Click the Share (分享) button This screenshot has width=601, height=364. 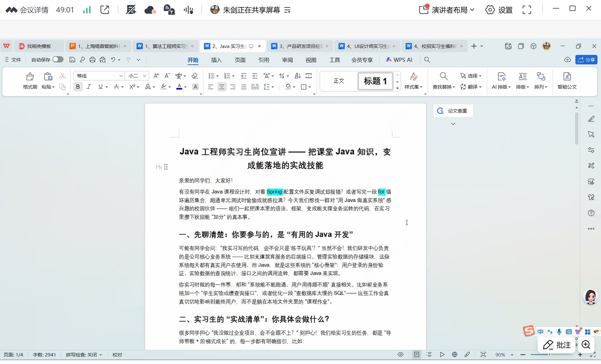click(586, 60)
